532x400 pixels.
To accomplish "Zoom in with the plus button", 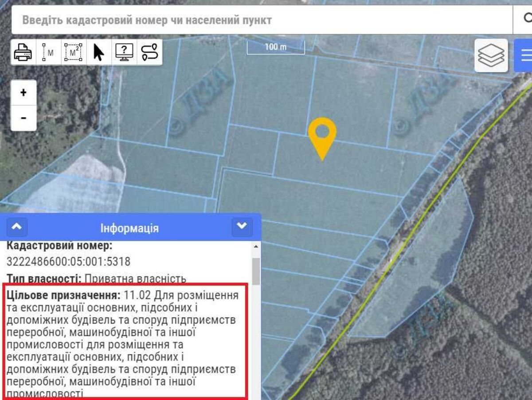I will click(23, 93).
